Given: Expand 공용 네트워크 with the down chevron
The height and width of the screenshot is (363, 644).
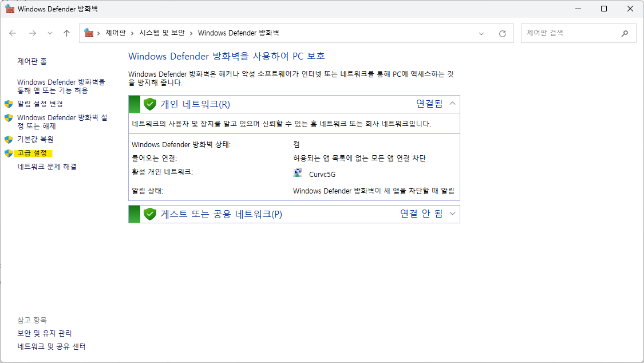Looking at the screenshot, I should (452, 214).
